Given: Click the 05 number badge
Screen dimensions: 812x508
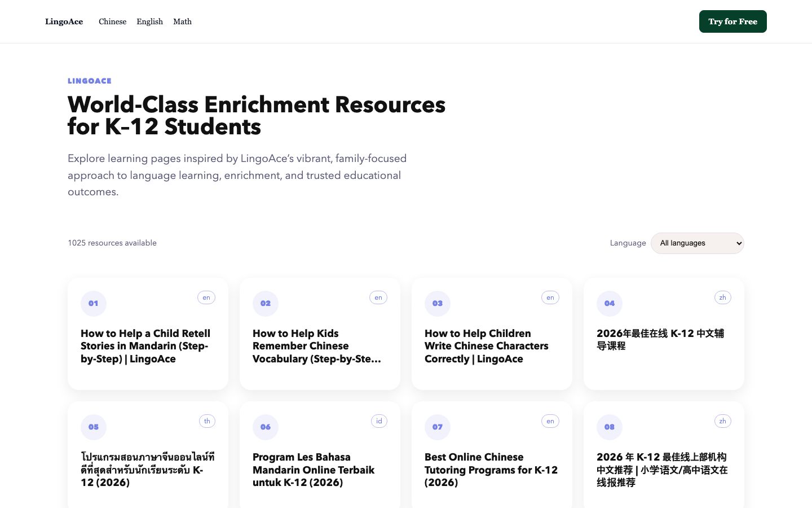Looking at the screenshot, I should 94,427.
